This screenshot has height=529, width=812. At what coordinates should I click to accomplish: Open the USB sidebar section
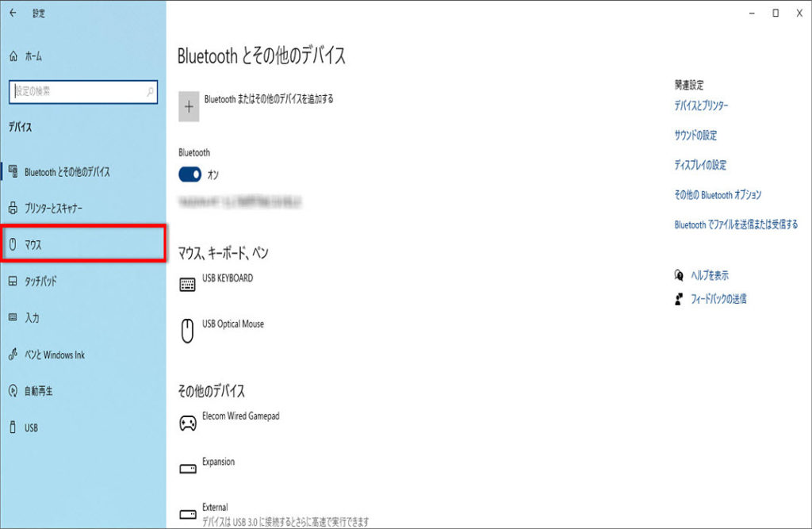click(31, 427)
